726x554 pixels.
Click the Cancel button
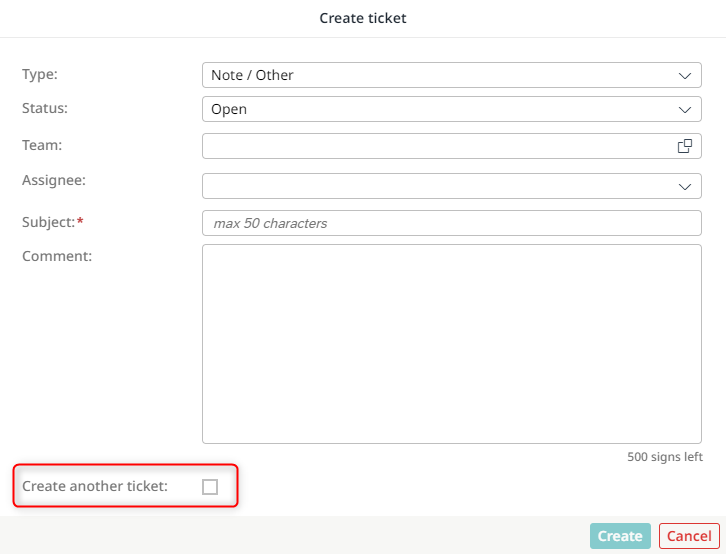pyautogui.click(x=689, y=536)
